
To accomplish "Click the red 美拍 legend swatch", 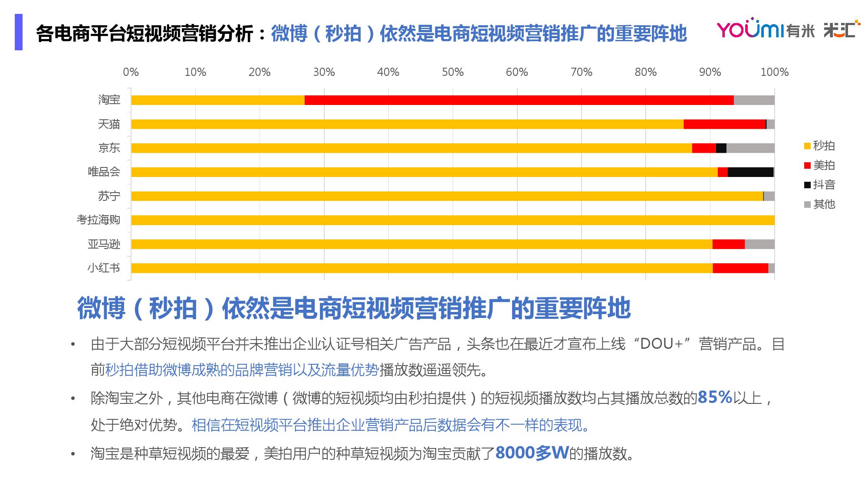I will pyautogui.click(x=807, y=166).
